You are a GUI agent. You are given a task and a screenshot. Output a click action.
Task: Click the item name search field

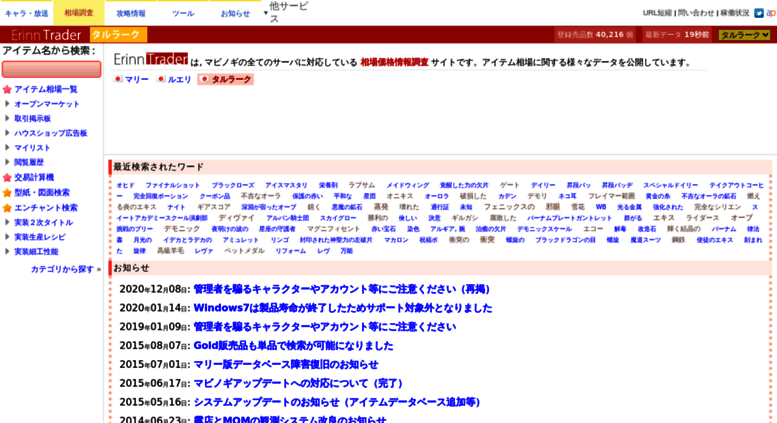pos(52,69)
